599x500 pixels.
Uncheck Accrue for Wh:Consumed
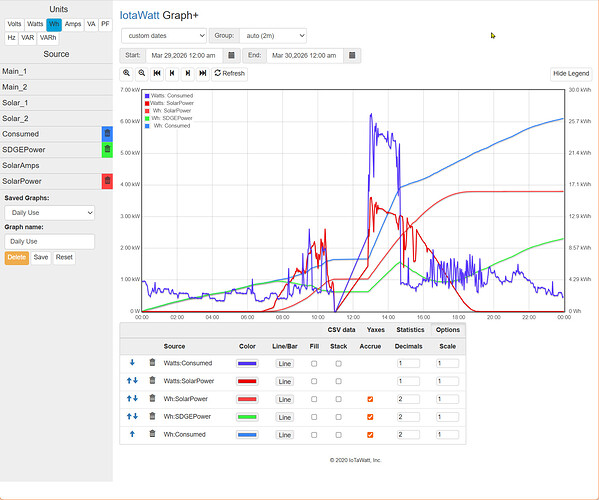[x=370, y=435]
